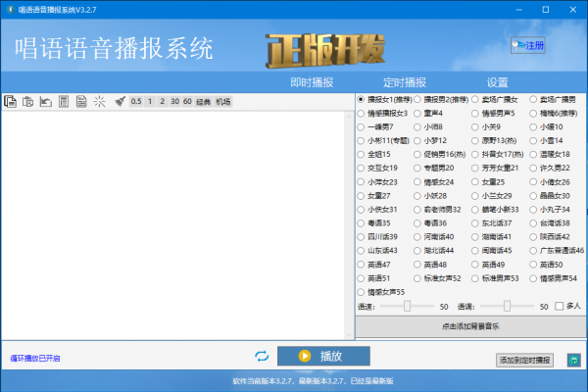Select the 卖场广播男 voice
The width and height of the screenshot is (588, 392).
(553, 99)
